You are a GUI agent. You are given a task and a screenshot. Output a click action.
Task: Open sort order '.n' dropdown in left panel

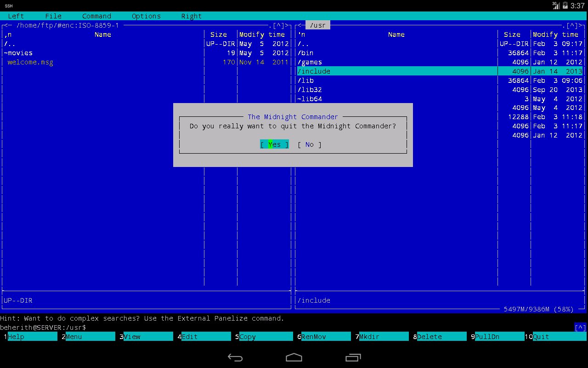click(x=8, y=34)
